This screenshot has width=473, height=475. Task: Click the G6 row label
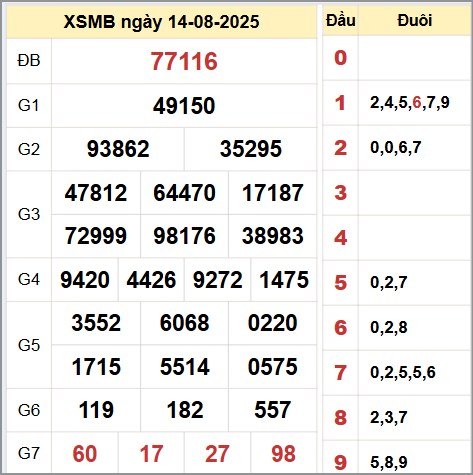29,410
